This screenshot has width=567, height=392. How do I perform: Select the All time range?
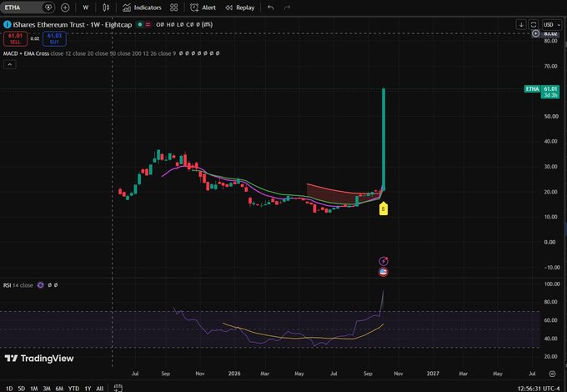100,389
